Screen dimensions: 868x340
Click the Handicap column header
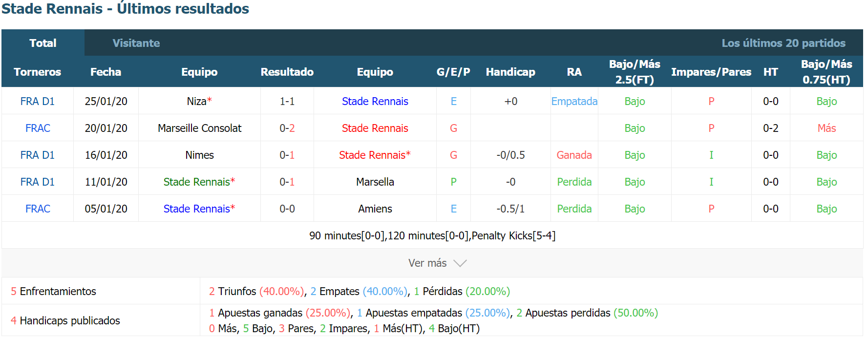click(510, 72)
